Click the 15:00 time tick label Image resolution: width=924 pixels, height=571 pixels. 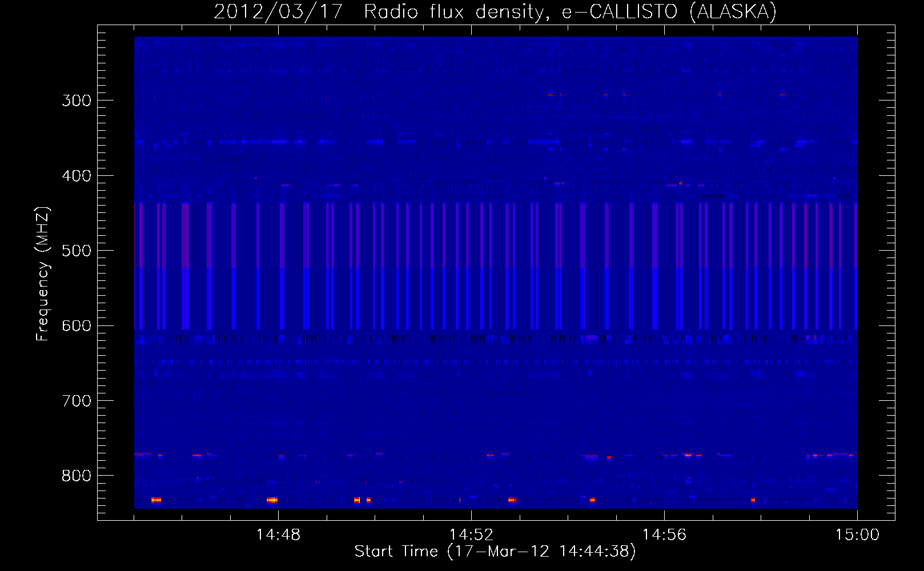point(857,535)
